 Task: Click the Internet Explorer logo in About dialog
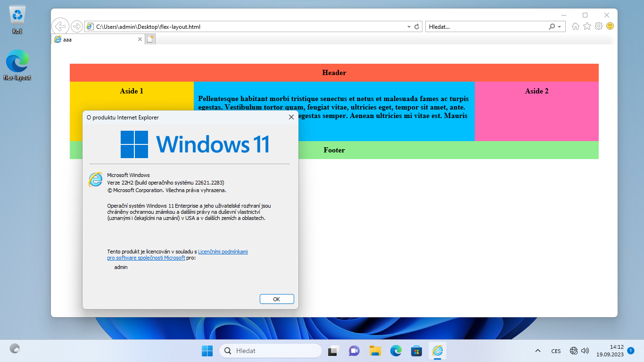[x=95, y=179]
